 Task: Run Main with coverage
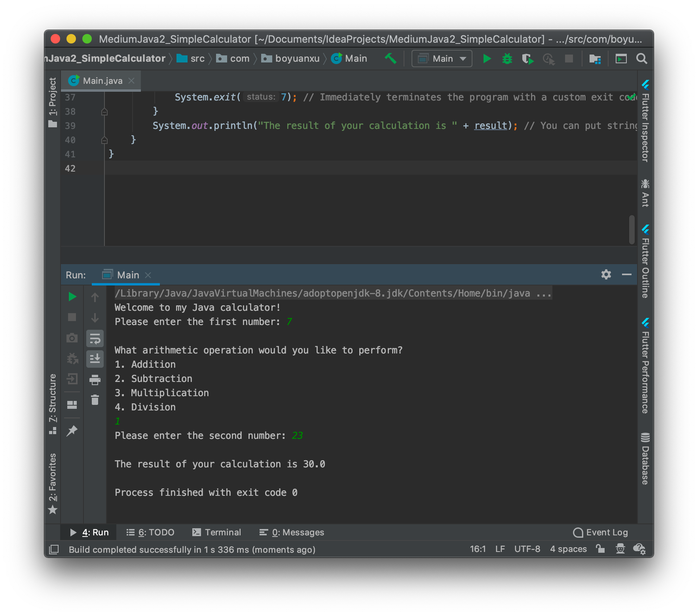point(527,58)
